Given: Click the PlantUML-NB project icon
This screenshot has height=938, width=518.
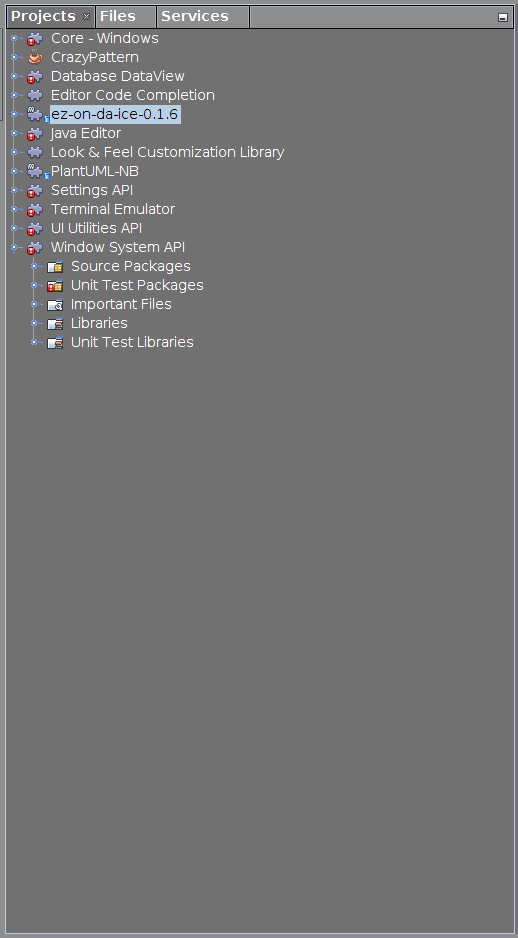Looking at the screenshot, I should tap(37, 172).
